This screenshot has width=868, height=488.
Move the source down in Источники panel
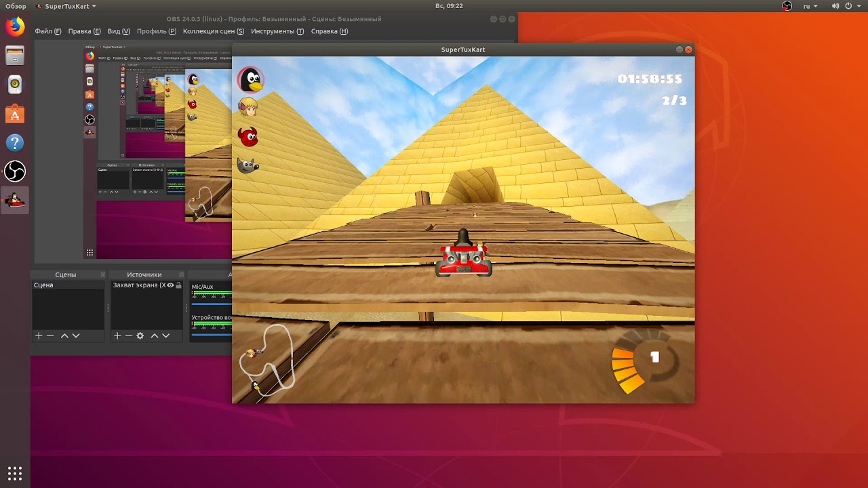166,335
